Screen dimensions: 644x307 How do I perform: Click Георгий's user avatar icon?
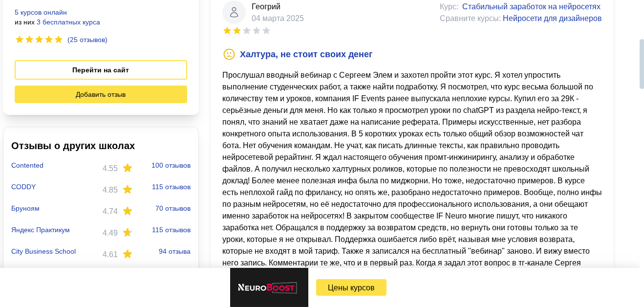(x=234, y=12)
